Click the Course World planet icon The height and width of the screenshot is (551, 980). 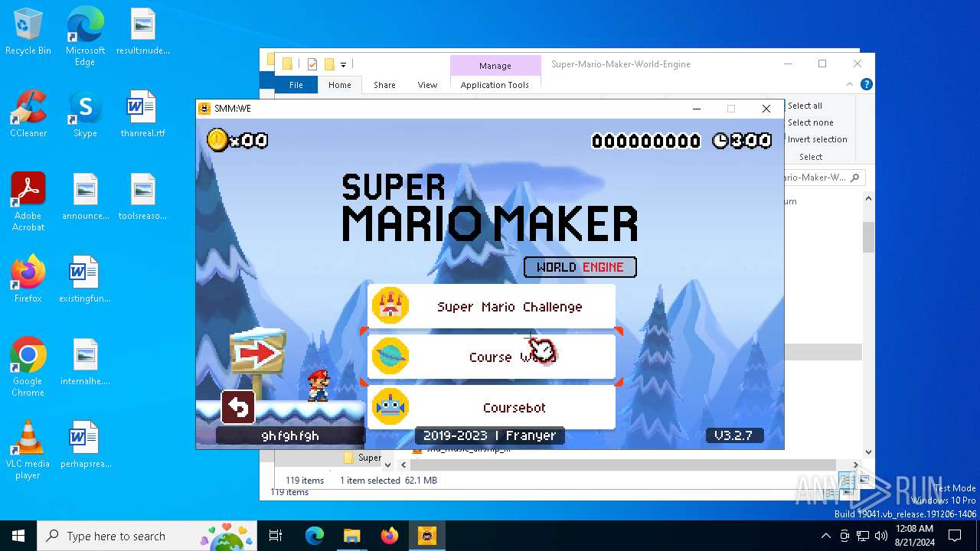click(390, 357)
